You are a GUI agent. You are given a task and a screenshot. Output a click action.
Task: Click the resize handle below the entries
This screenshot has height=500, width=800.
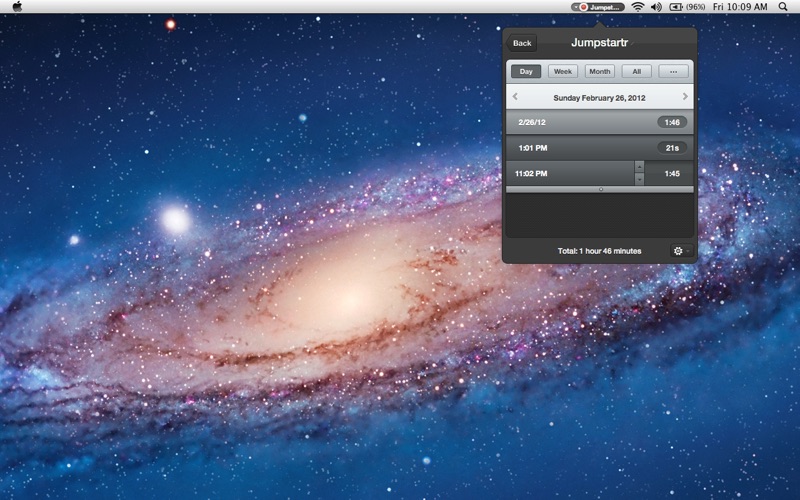pyautogui.click(x=600, y=189)
